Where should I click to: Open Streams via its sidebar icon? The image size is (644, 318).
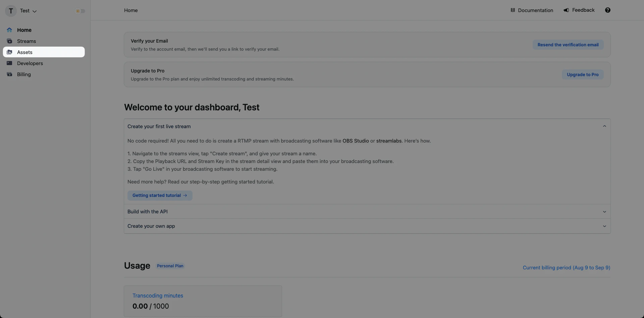[x=9, y=41]
